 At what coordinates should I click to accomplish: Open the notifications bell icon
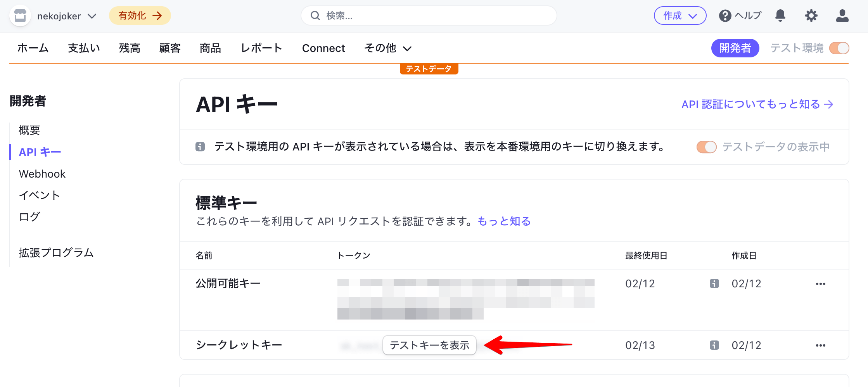pyautogui.click(x=780, y=16)
